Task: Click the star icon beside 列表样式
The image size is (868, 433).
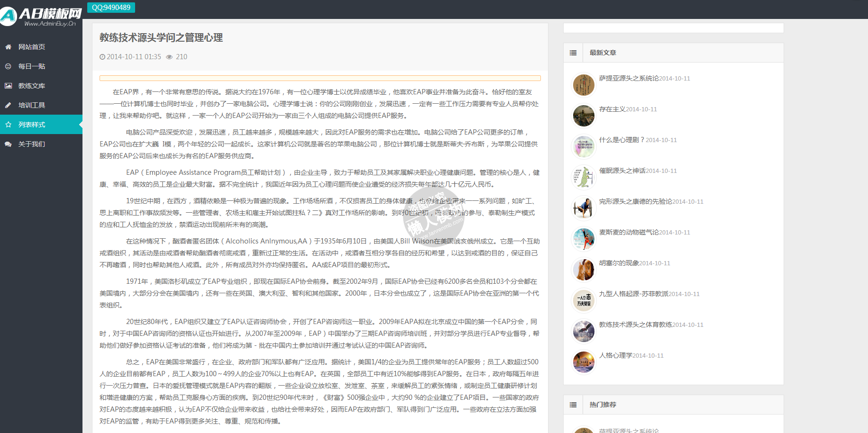Action: [x=8, y=125]
